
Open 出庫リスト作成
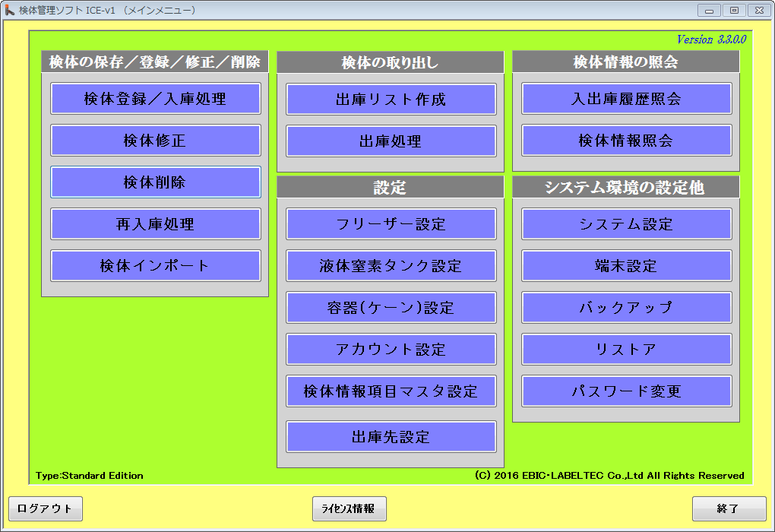(391, 100)
